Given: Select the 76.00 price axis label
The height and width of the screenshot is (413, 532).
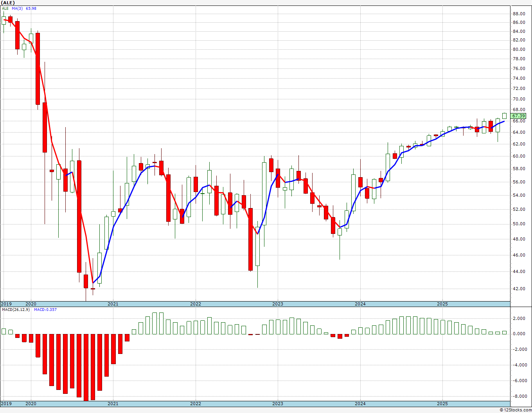Looking at the screenshot, I should pyautogui.click(x=519, y=68).
